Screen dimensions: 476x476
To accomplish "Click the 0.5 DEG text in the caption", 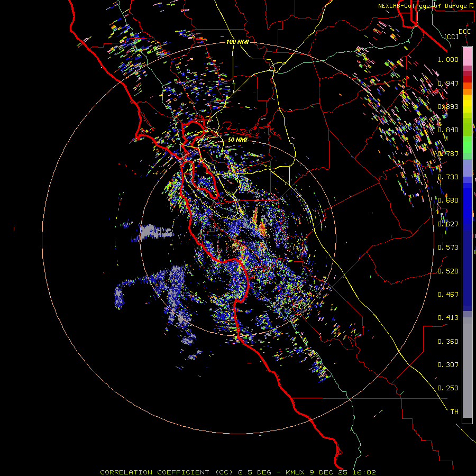I will 255,472.
